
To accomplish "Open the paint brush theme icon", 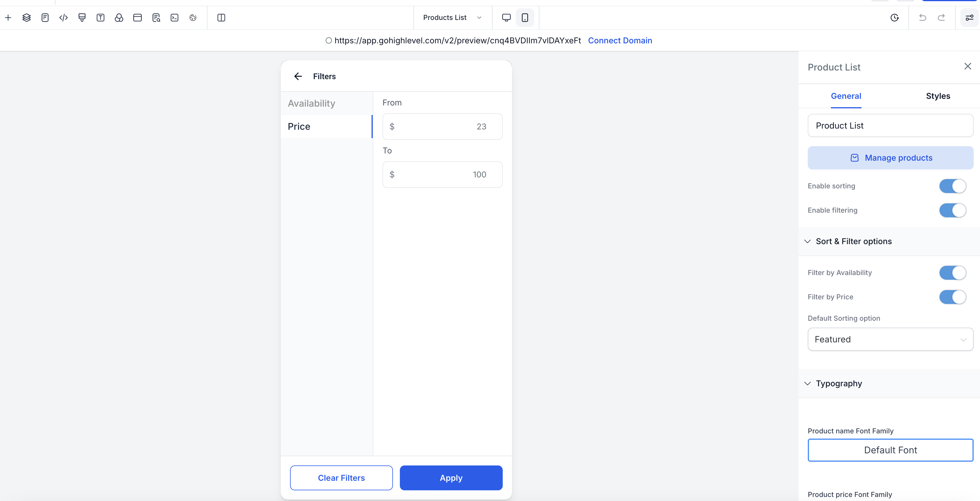I will [82, 18].
